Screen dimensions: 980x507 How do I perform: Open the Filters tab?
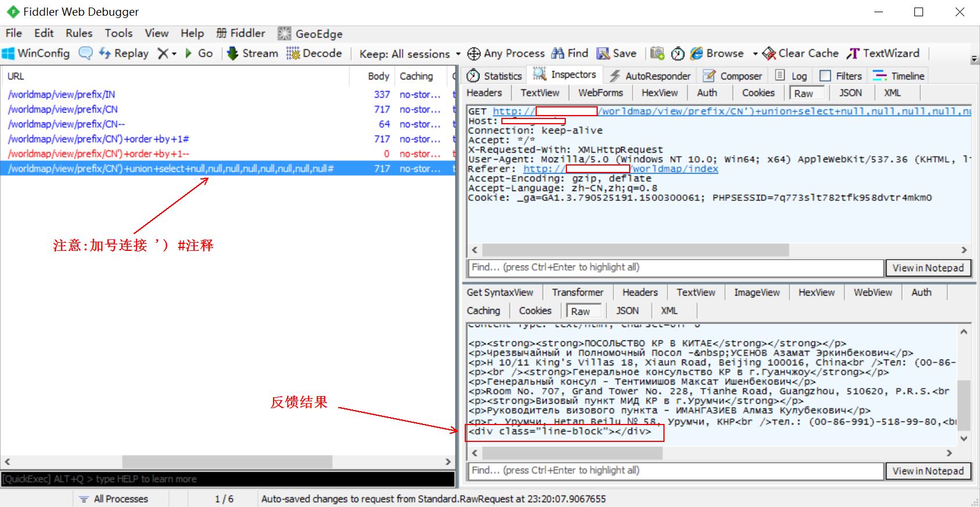pyautogui.click(x=841, y=75)
